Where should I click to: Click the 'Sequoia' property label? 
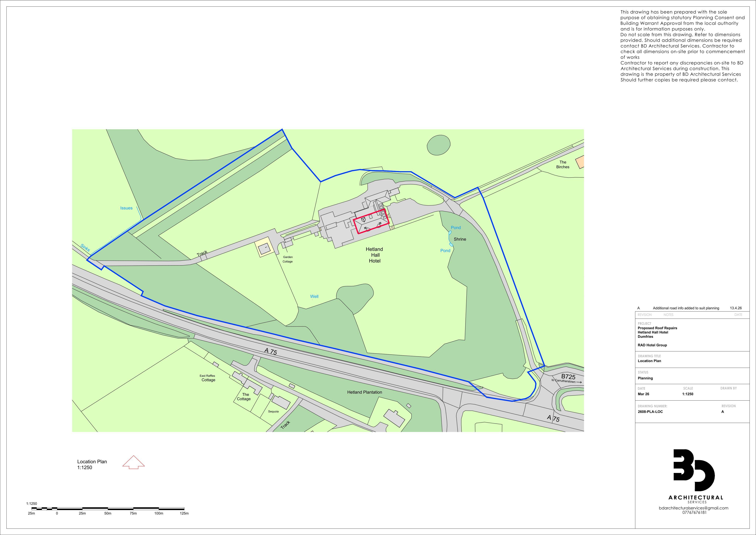[x=273, y=411]
